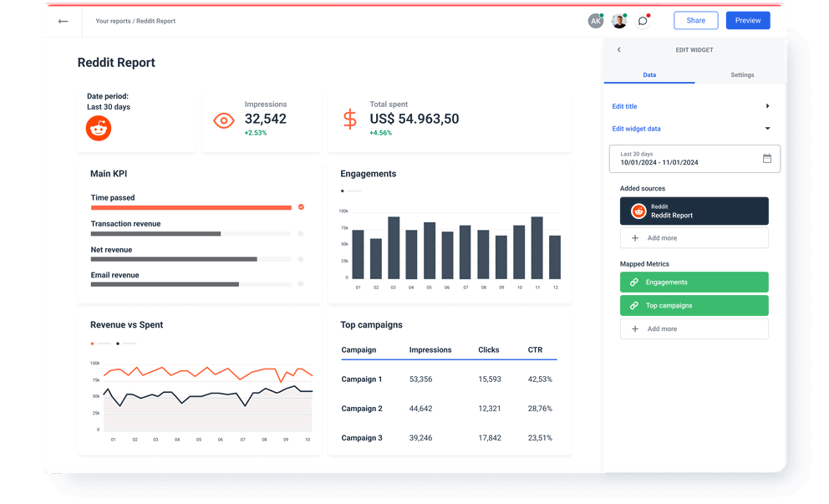This screenshot has width=829, height=504.
Task: Click the Preview button
Action: [748, 21]
